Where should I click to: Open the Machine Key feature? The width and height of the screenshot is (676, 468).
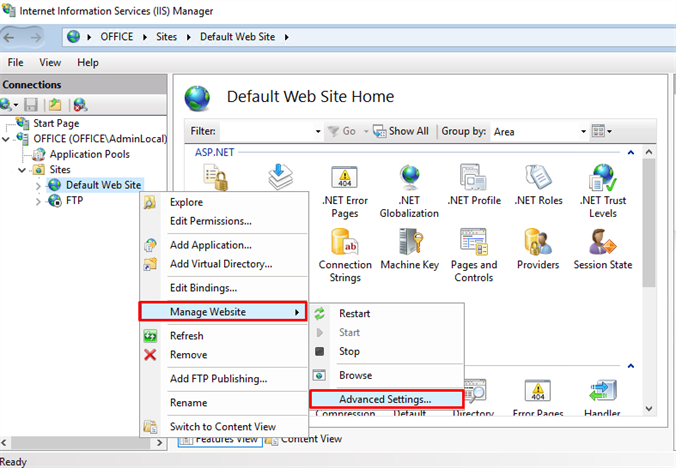[410, 250]
